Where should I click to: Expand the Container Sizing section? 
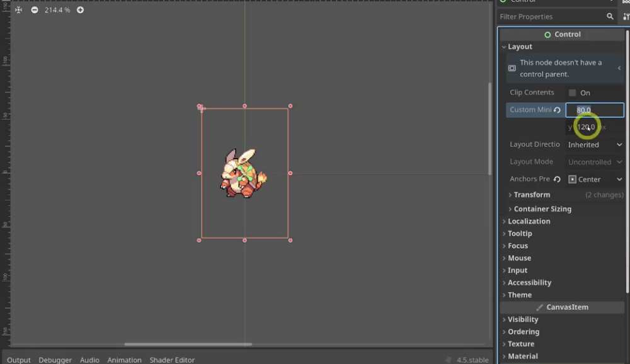tap(542, 209)
